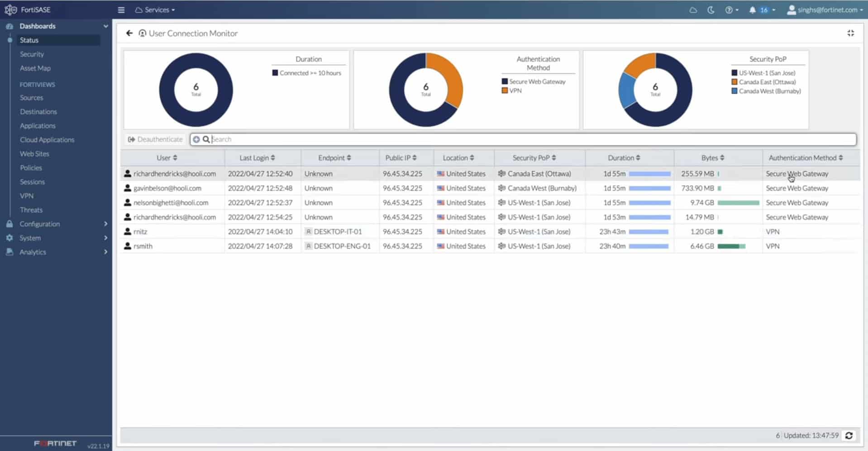Open Cloud Applications FortiView
The image size is (868, 451).
tap(47, 139)
